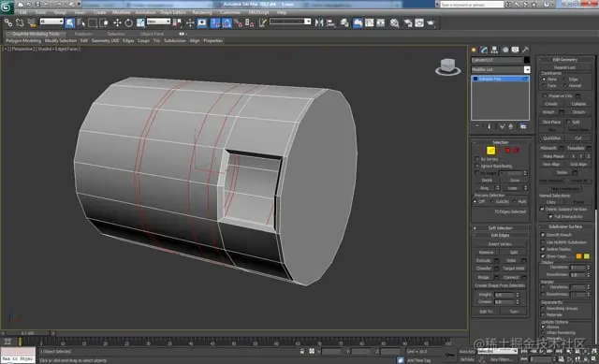The image size is (599, 364).
Task: Click the Attach button
Action: pos(548,112)
